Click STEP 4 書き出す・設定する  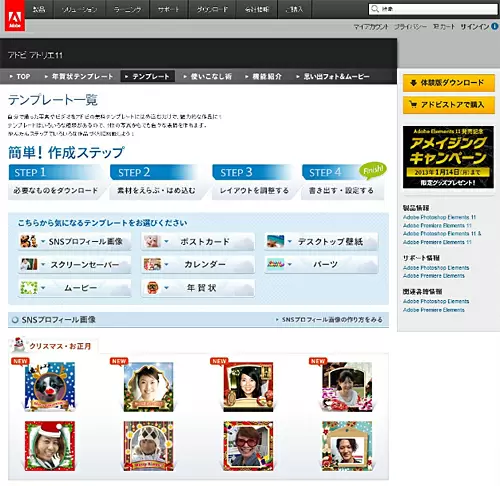click(343, 182)
